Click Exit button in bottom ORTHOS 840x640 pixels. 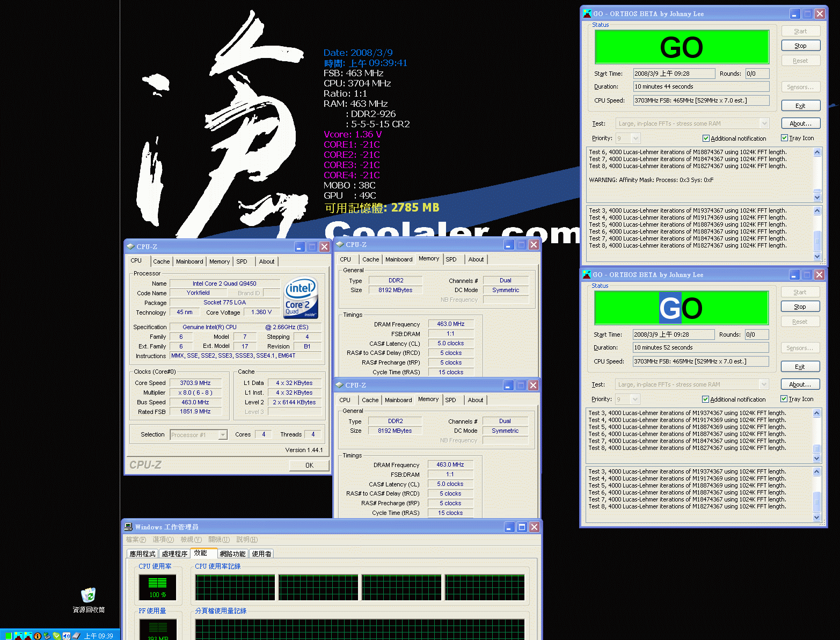point(800,367)
